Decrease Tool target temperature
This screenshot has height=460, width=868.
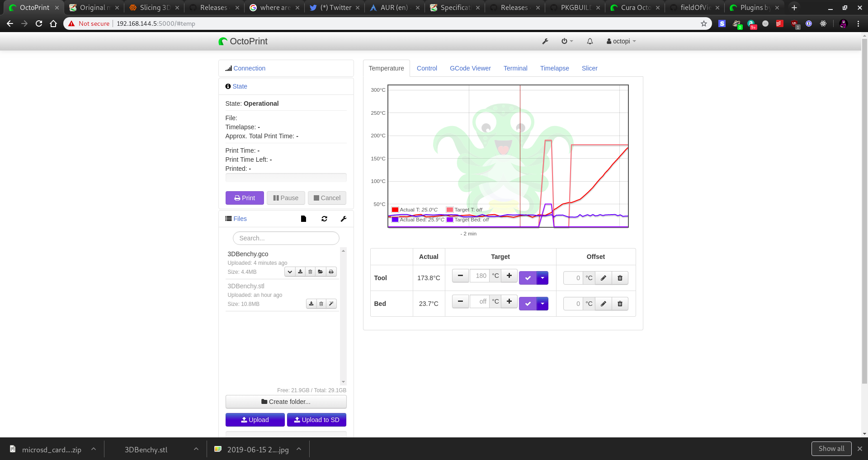tap(460, 276)
